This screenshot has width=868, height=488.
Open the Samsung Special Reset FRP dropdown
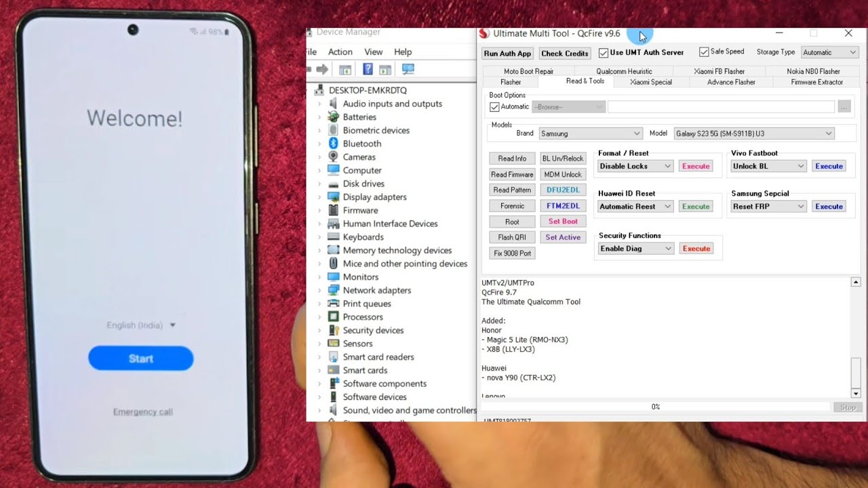pos(768,207)
